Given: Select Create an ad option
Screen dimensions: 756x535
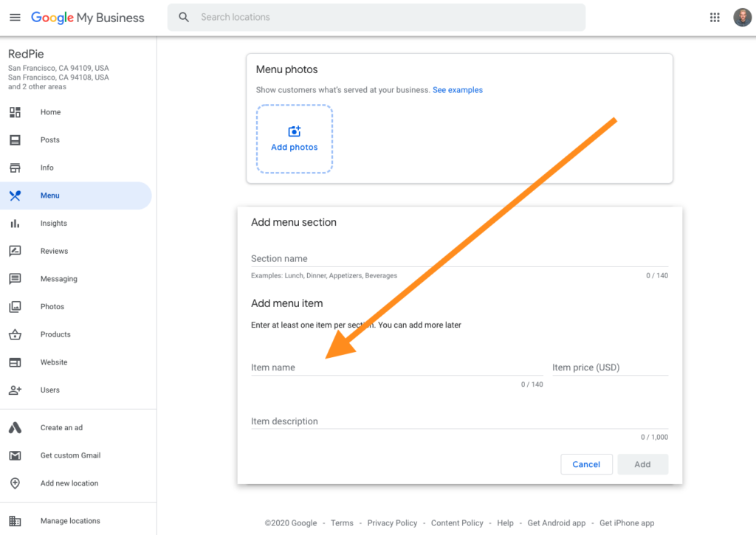Looking at the screenshot, I should click(x=61, y=428).
